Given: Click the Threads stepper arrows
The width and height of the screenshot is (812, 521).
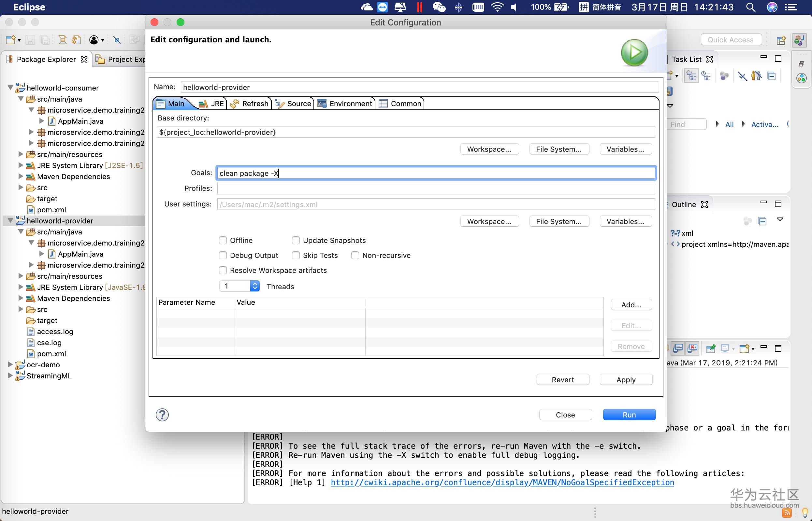Looking at the screenshot, I should pyautogui.click(x=255, y=286).
